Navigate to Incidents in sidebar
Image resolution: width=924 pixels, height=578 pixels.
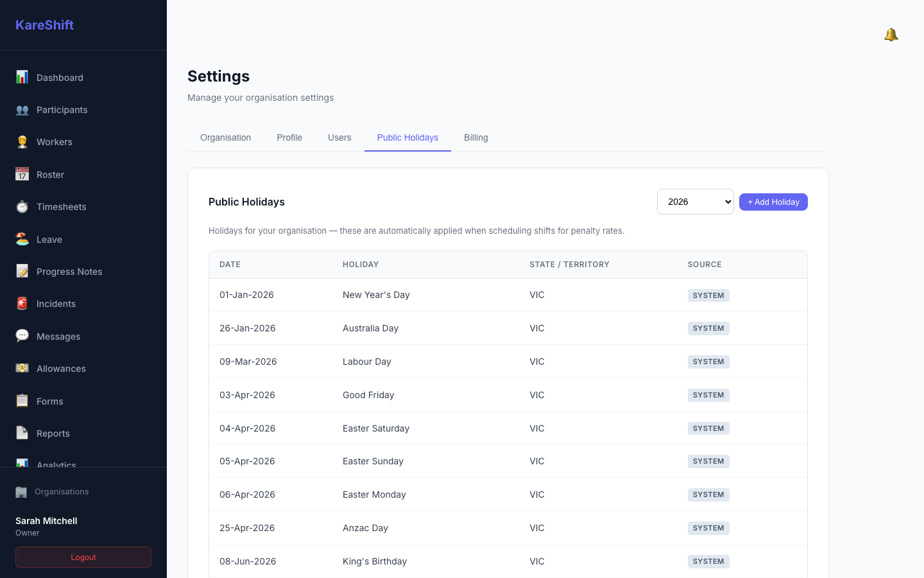(83, 304)
